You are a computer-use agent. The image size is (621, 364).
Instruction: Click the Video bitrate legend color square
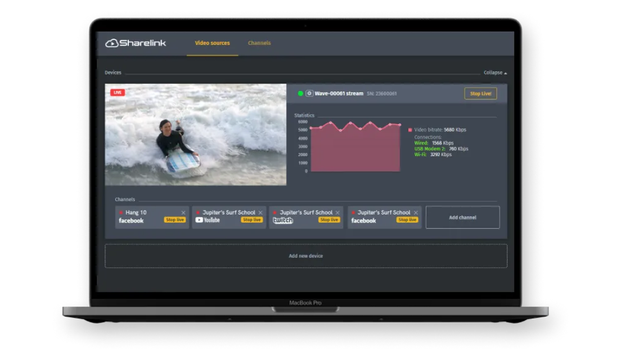[410, 130]
